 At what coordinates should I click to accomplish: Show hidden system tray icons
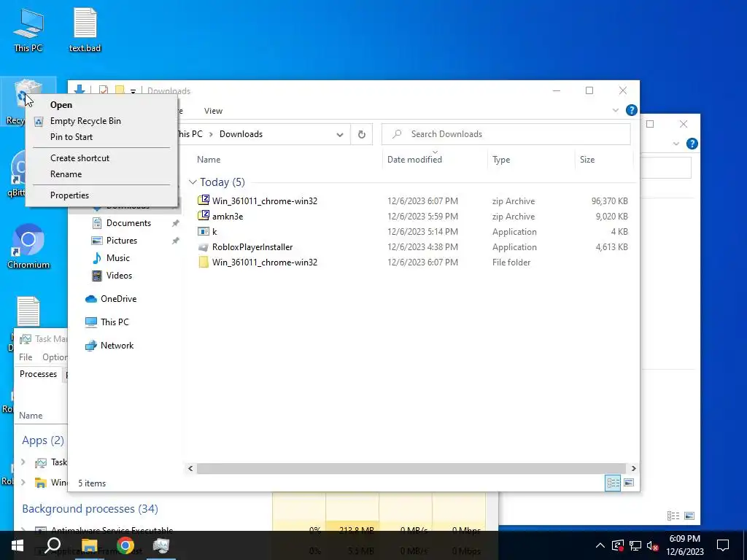pyautogui.click(x=600, y=545)
